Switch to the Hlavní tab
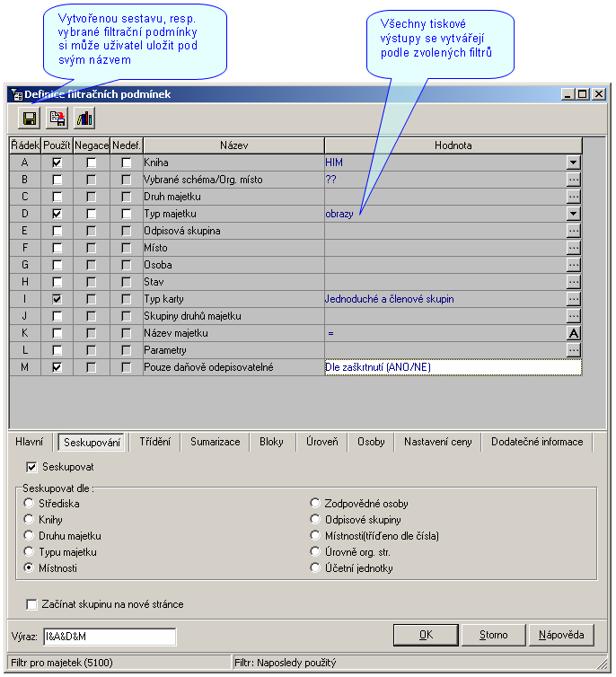Image resolution: width=616 pixels, height=677 pixels. click(x=30, y=442)
